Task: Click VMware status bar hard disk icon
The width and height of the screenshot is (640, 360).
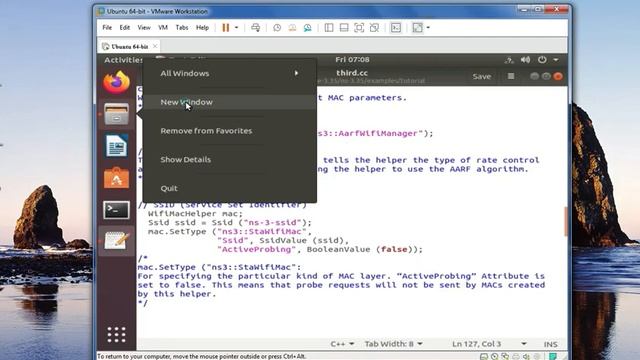Action: [x=484, y=356]
